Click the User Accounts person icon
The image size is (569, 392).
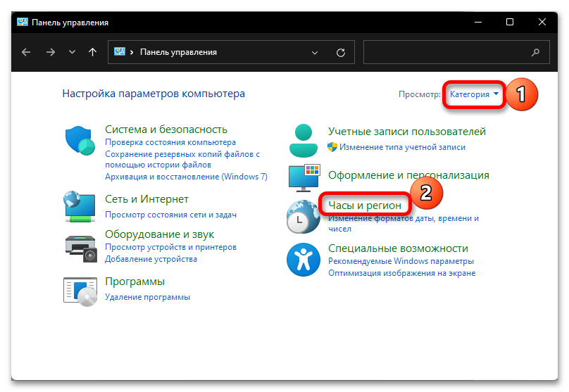click(304, 141)
